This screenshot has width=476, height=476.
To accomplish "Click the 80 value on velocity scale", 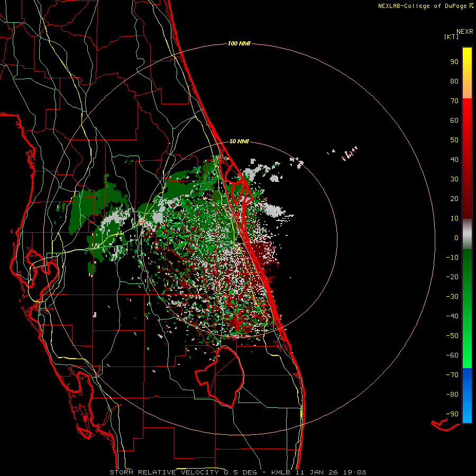I will point(454,81).
